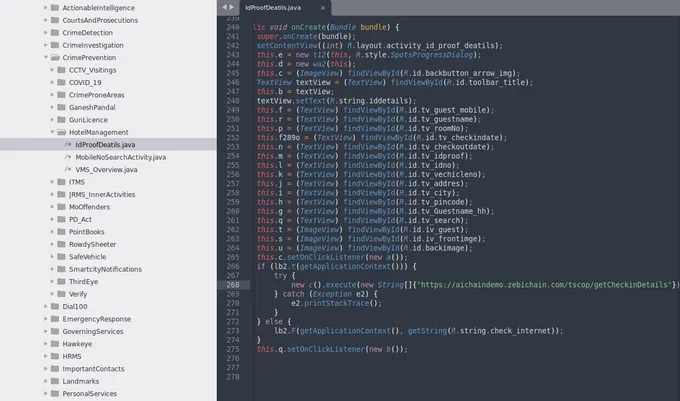Click the PointBooks folder icon
This screenshot has width=680, height=401.
coord(62,231)
